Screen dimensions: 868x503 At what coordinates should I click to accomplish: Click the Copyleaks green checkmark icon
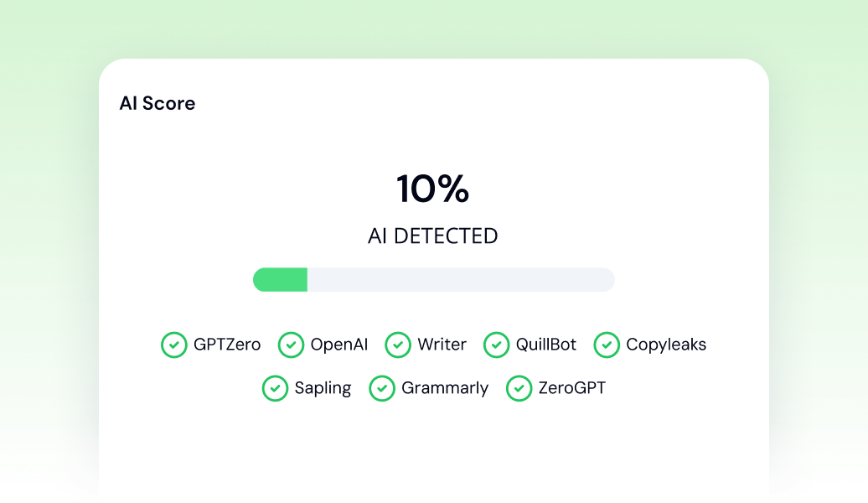(x=607, y=345)
